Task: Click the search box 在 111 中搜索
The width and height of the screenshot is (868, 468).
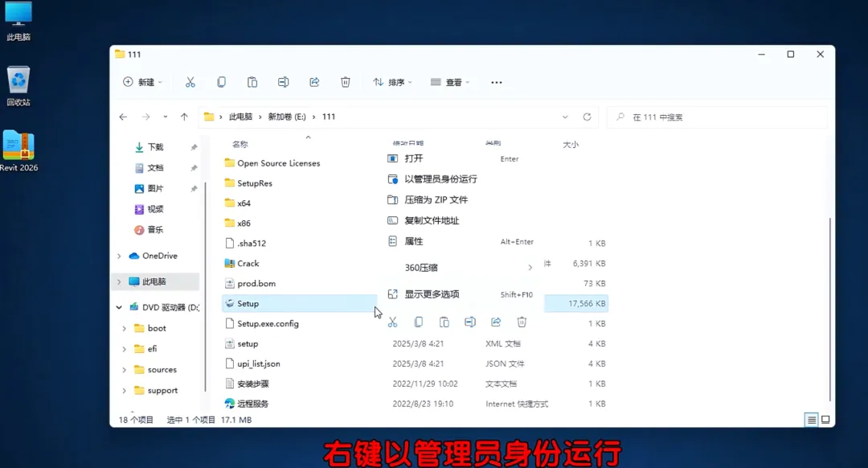Action: tap(717, 117)
